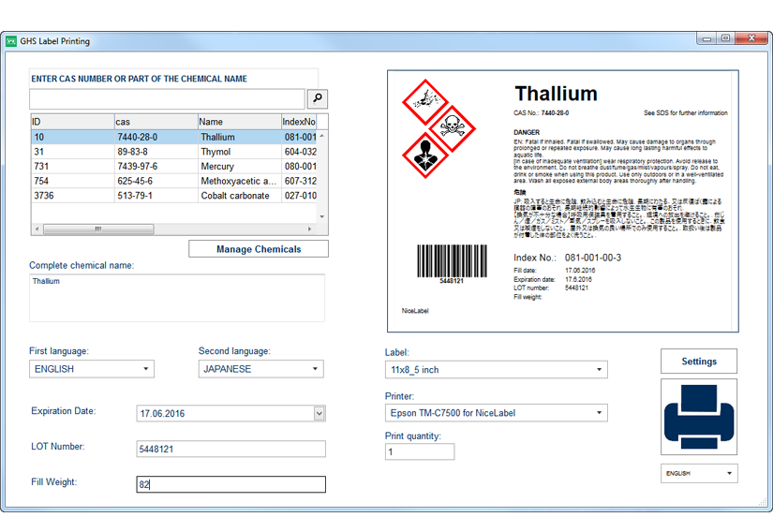The image size is (773, 532).
Task: Click the table's scroll left arrow
Action: tap(37, 229)
